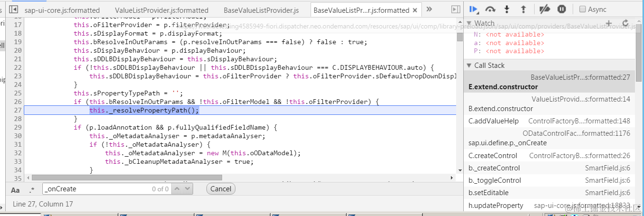Select h.updateProperty call frame
This screenshot has width=644, height=216.
[x=549, y=206]
